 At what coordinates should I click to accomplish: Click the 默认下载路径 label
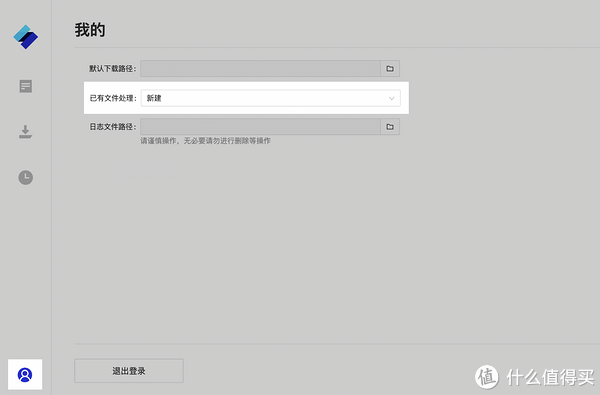click(x=113, y=69)
